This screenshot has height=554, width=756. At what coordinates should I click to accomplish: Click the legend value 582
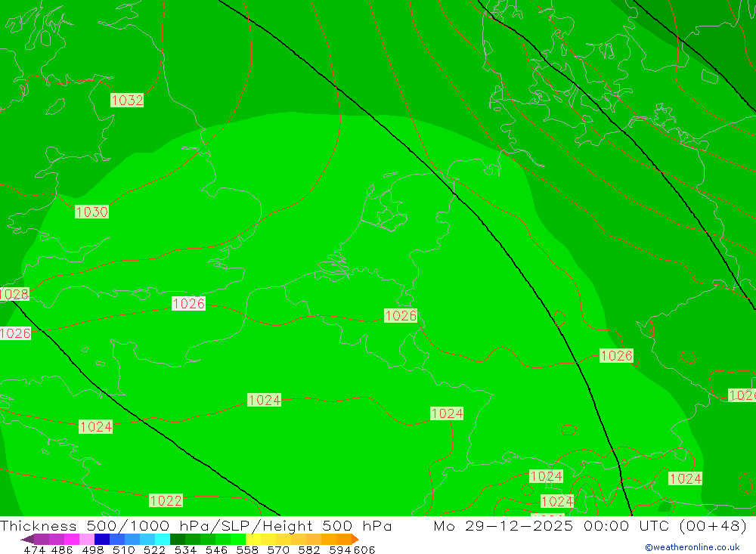[308, 550]
